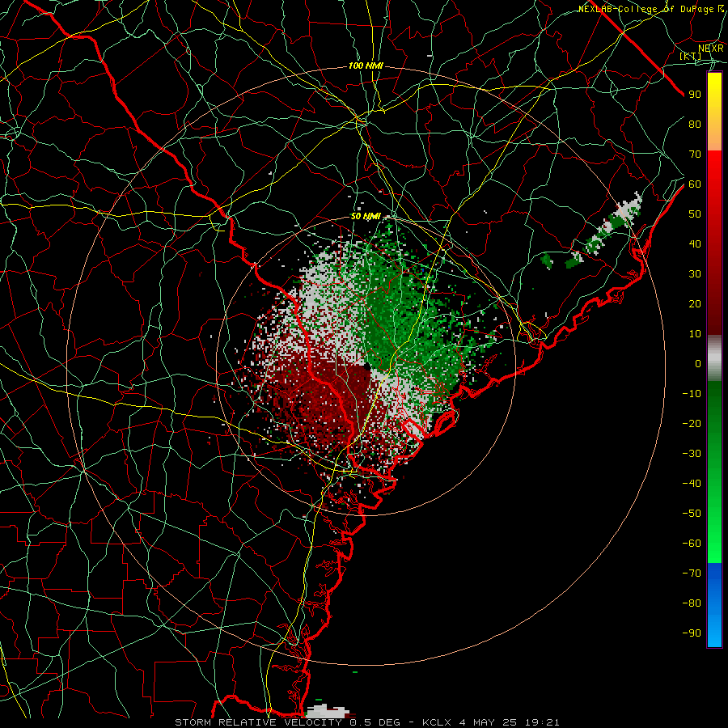Click the -20 value on the velocity scale

pos(692,423)
